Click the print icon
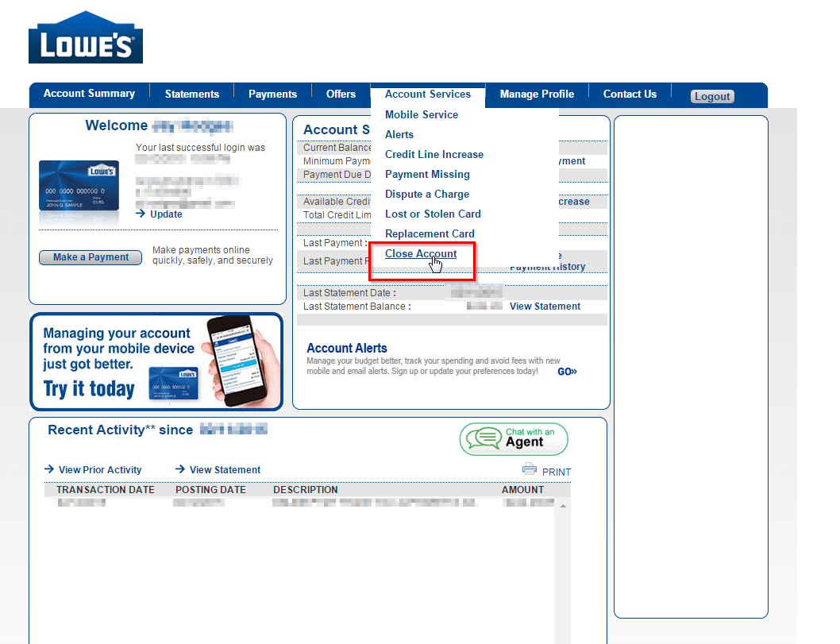 click(x=530, y=469)
